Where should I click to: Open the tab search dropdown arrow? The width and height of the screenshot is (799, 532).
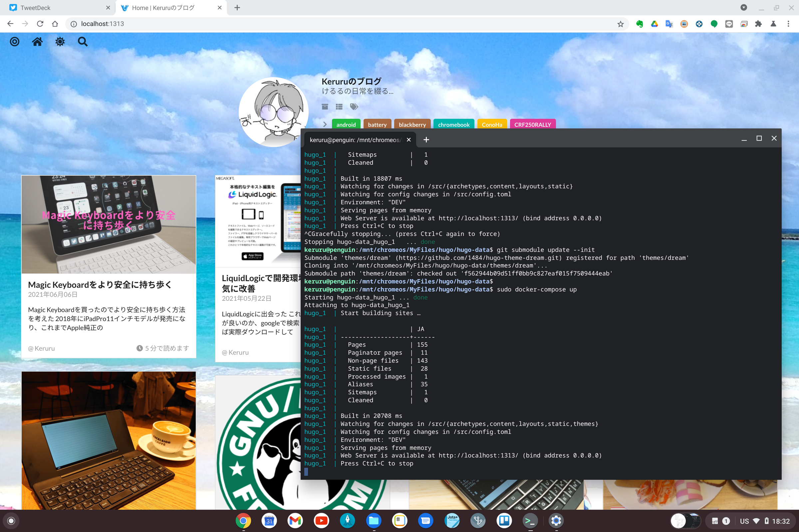tap(744, 7)
